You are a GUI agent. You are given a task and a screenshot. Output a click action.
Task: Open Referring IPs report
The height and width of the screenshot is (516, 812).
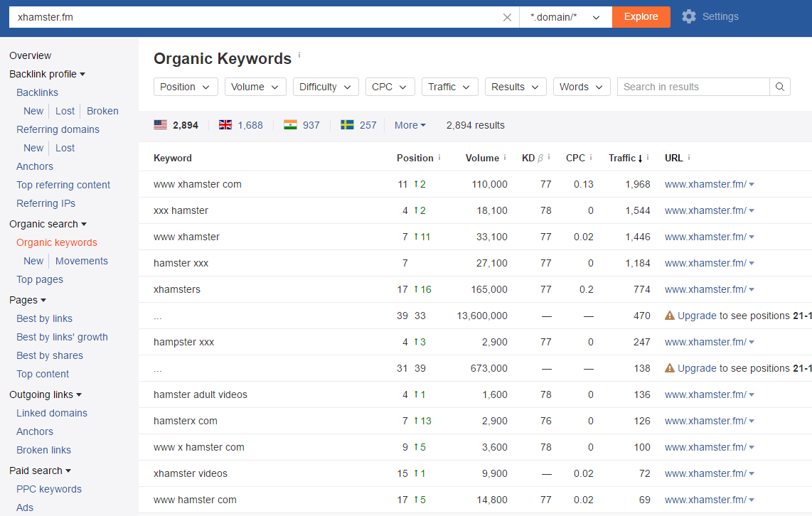click(x=46, y=203)
